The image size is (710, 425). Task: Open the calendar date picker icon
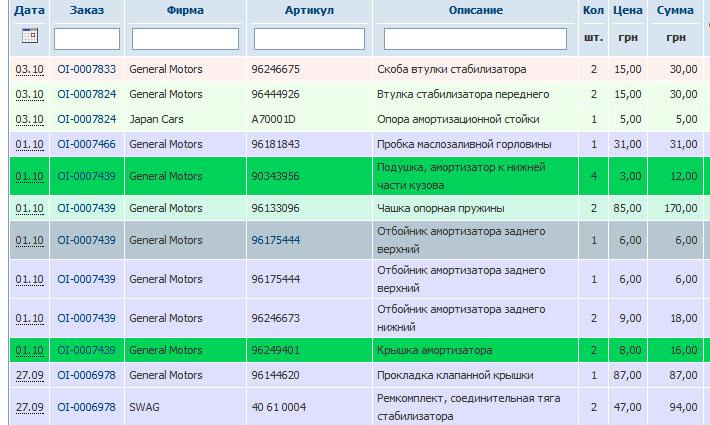coord(30,35)
